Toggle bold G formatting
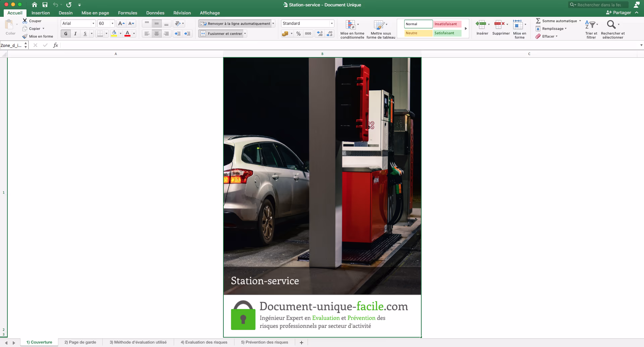644x347 pixels. (x=66, y=34)
